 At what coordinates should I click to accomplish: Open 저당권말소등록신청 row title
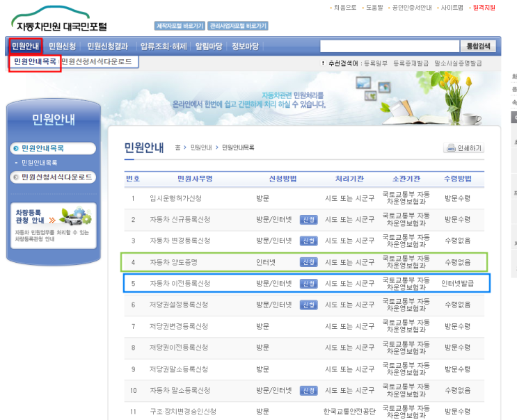(179, 369)
